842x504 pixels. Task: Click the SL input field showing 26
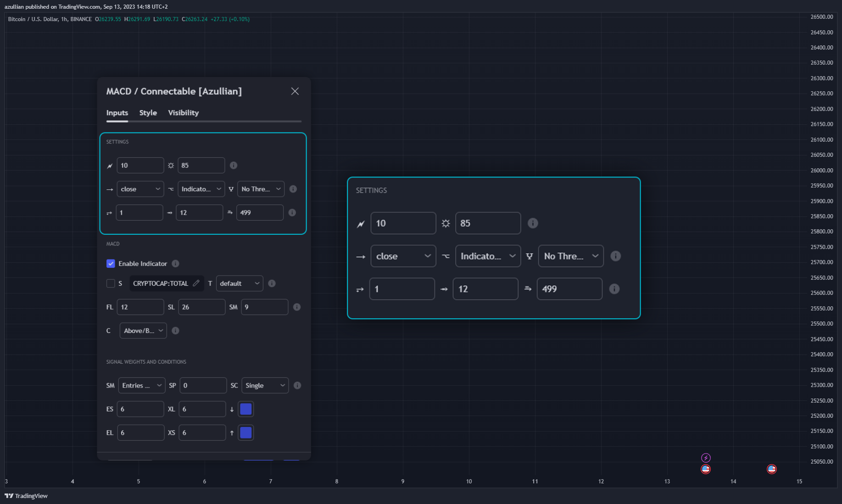201,307
